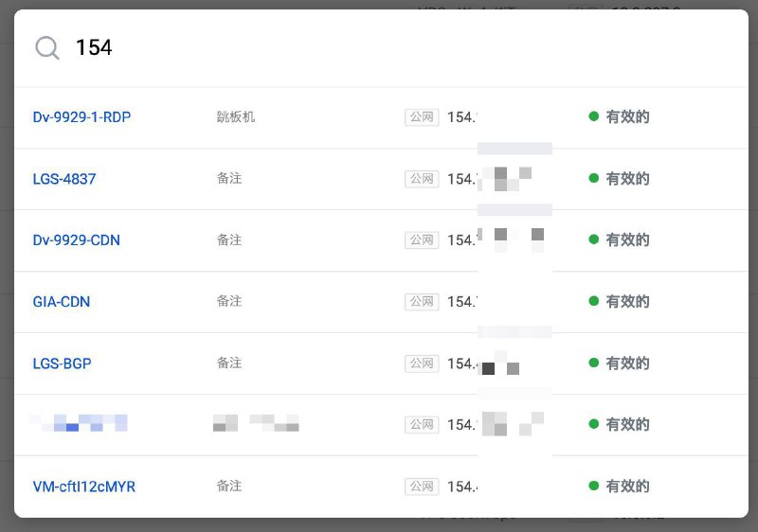
Task: Click the 备注 remark in VM-cftI12cMYR row
Action: coord(229,487)
